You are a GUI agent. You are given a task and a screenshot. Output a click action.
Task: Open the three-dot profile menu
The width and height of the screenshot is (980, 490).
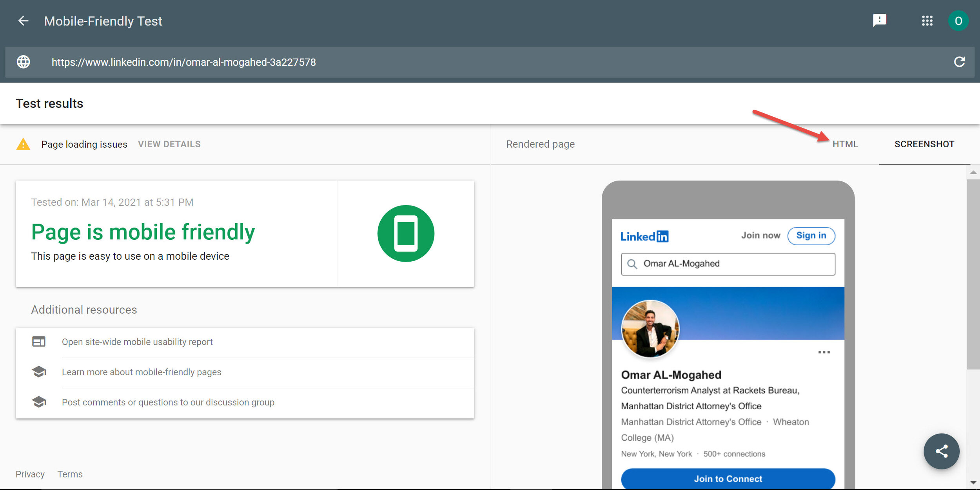(824, 352)
